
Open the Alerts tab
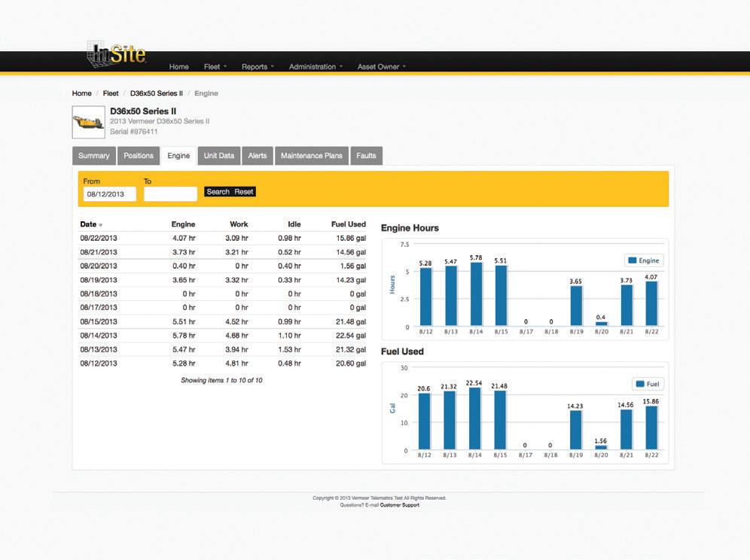[258, 155]
